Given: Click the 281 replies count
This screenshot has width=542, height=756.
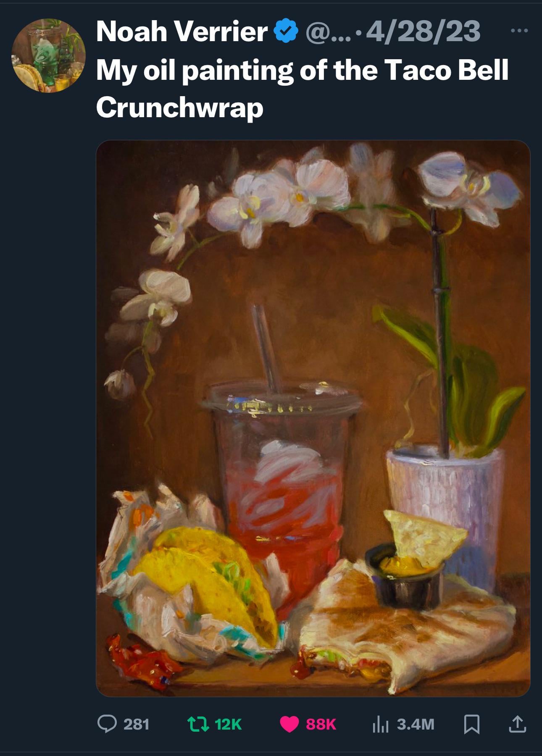Looking at the screenshot, I should [137, 724].
